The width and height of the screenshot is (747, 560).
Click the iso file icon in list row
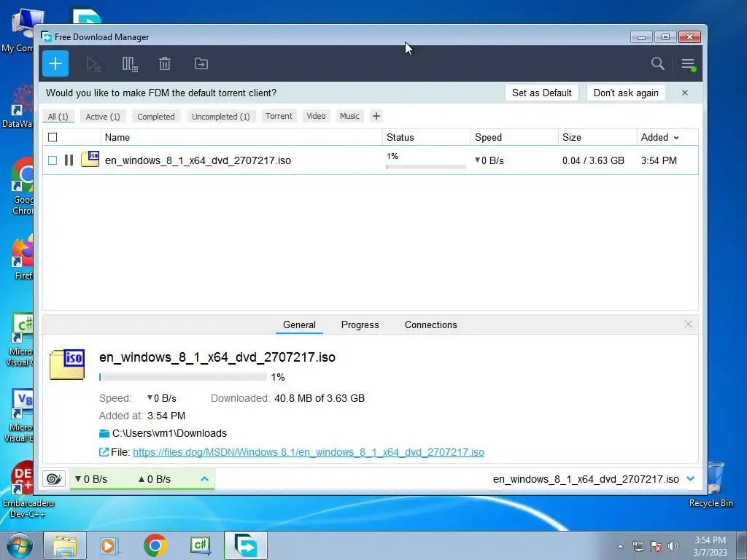click(x=90, y=159)
